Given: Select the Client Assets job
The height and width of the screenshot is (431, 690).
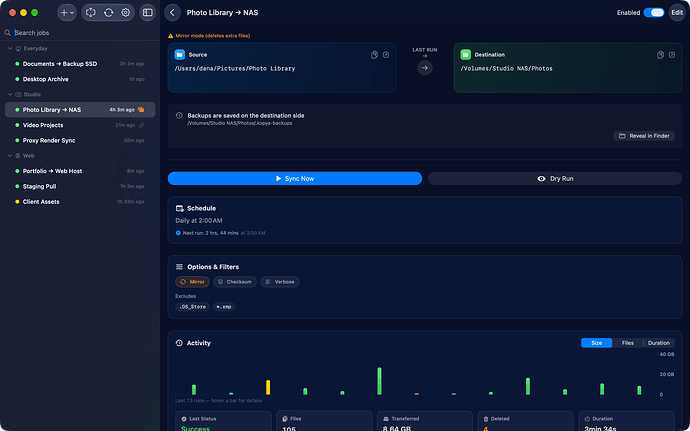Looking at the screenshot, I should coord(80,202).
